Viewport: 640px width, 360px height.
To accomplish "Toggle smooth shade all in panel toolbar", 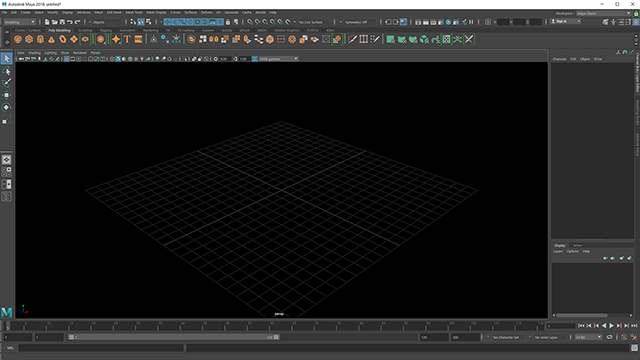I will click(x=118, y=59).
